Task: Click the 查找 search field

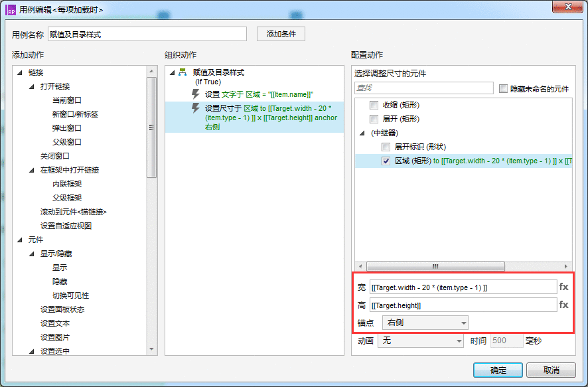Action: pyautogui.click(x=424, y=88)
